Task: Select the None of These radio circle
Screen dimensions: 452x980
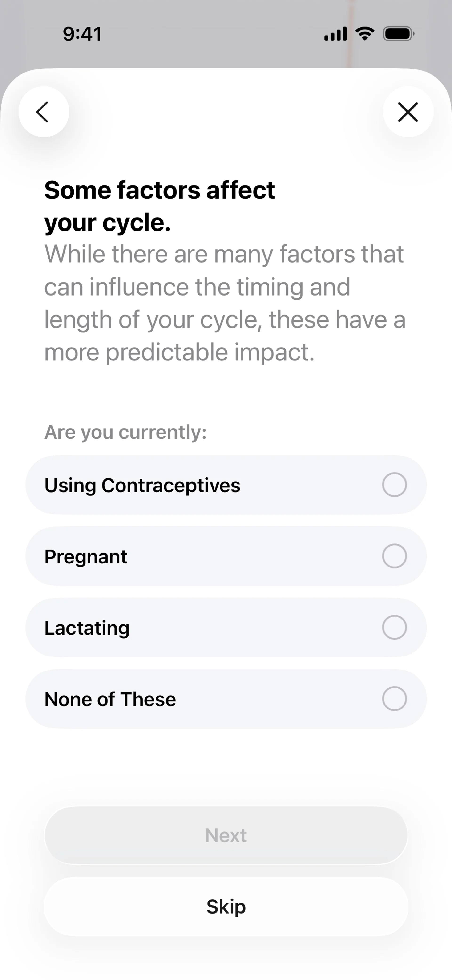Action: click(394, 698)
